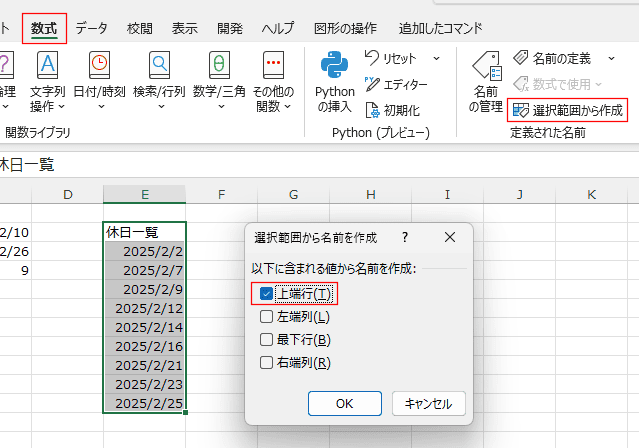The height and width of the screenshot is (448, 639).
Task: Open the Data (データ) ribbon tab
Action: point(92,28)
